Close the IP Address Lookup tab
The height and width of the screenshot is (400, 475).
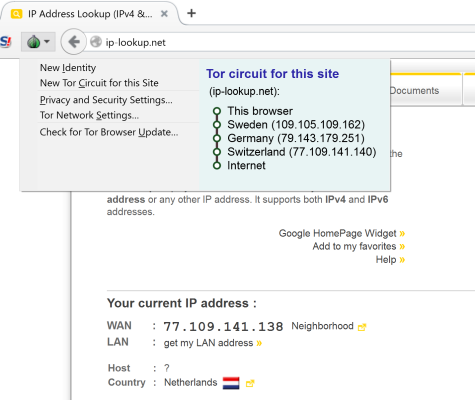click(164, 14)
